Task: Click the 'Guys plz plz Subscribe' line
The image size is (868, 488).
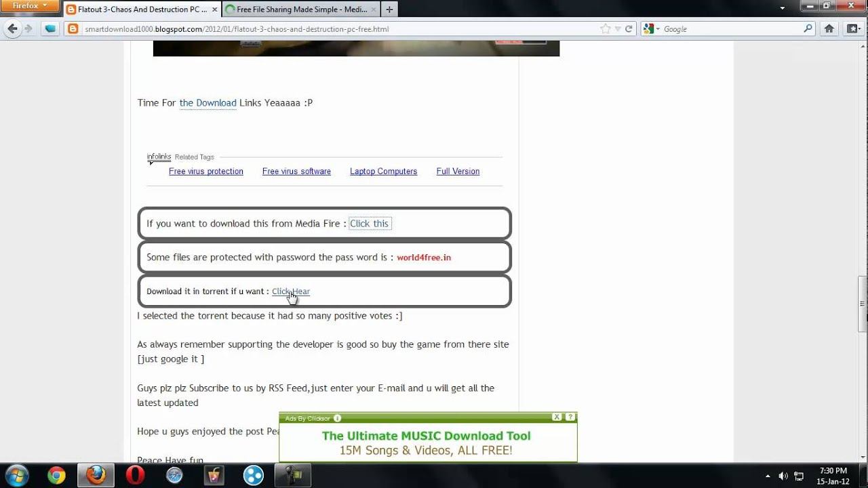Action: point(315,388)
